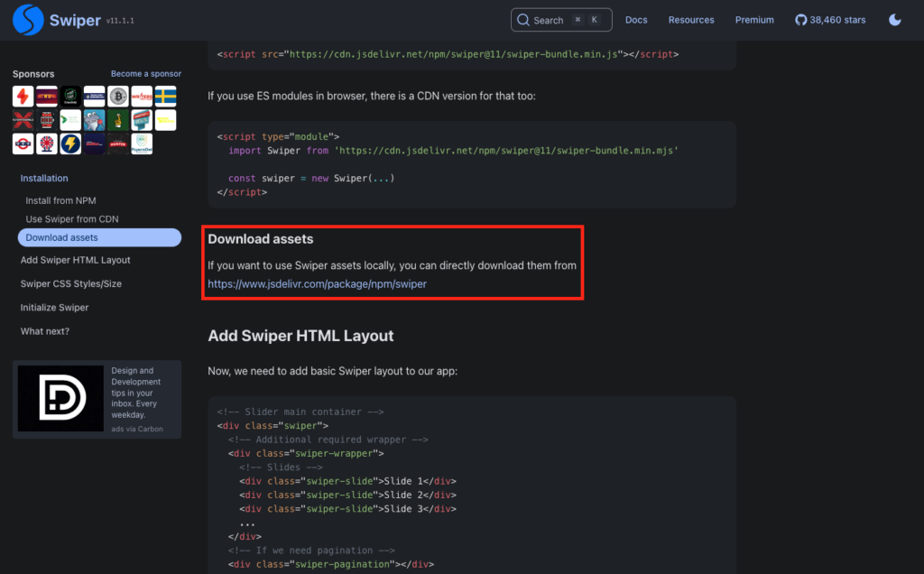The height and width of the screenshot is (574, 924).
Task: Open the navy blue stripe sponsor icon
Action: (94, 96)
